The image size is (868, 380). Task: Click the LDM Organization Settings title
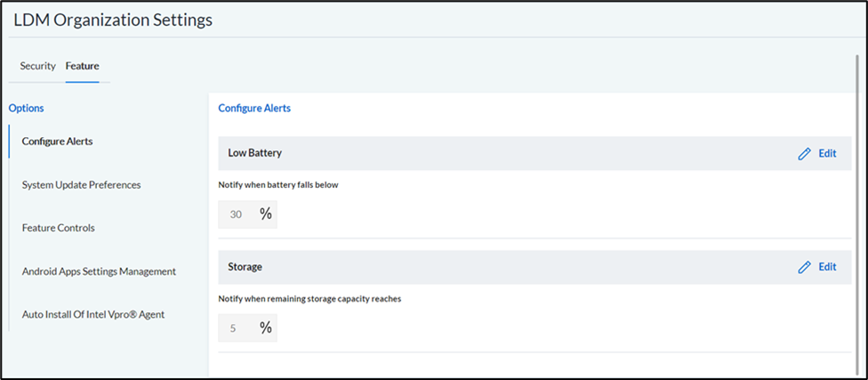point(113,20)
